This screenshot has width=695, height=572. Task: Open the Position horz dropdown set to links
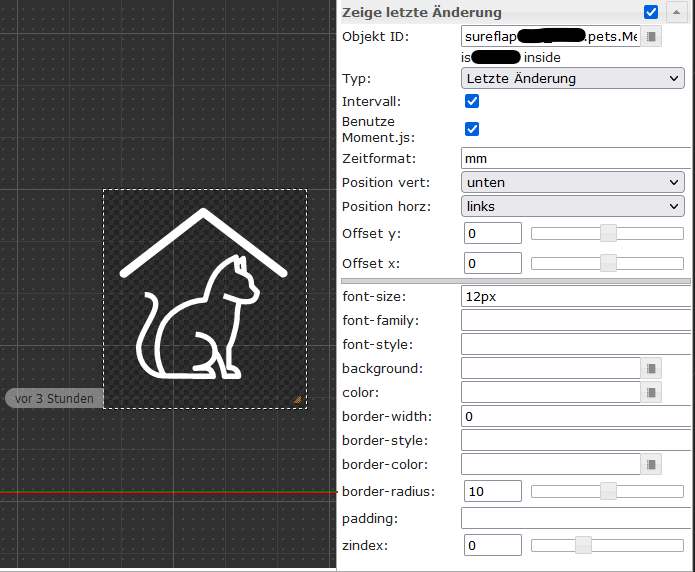572,206
